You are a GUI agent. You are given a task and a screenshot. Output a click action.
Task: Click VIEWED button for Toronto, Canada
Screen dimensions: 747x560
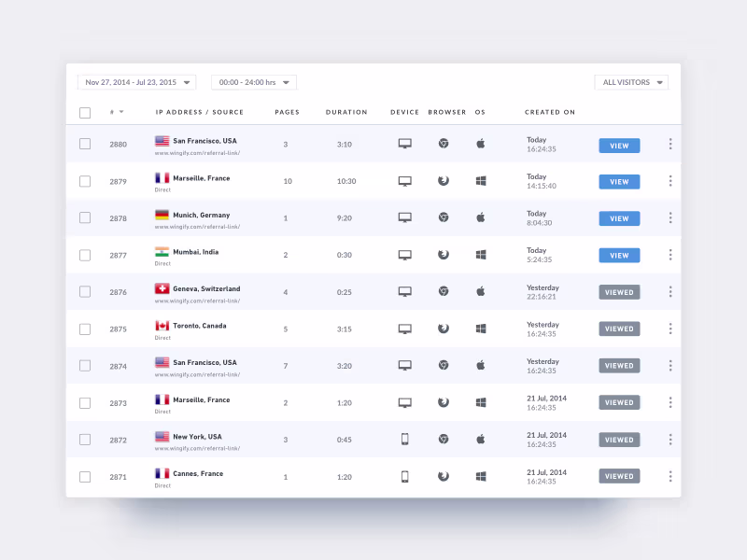coord(619,329)
